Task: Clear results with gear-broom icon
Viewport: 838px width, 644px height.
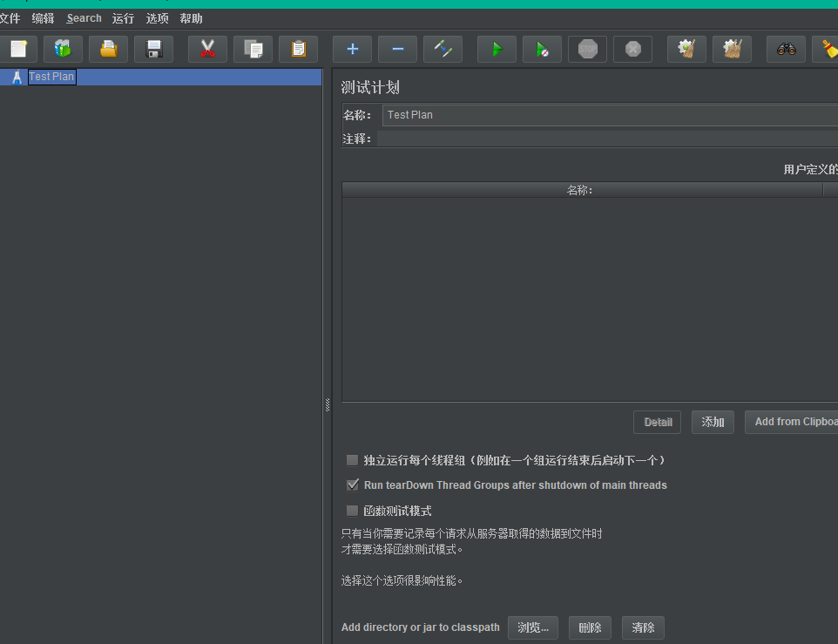Action: tap(686, 49)
